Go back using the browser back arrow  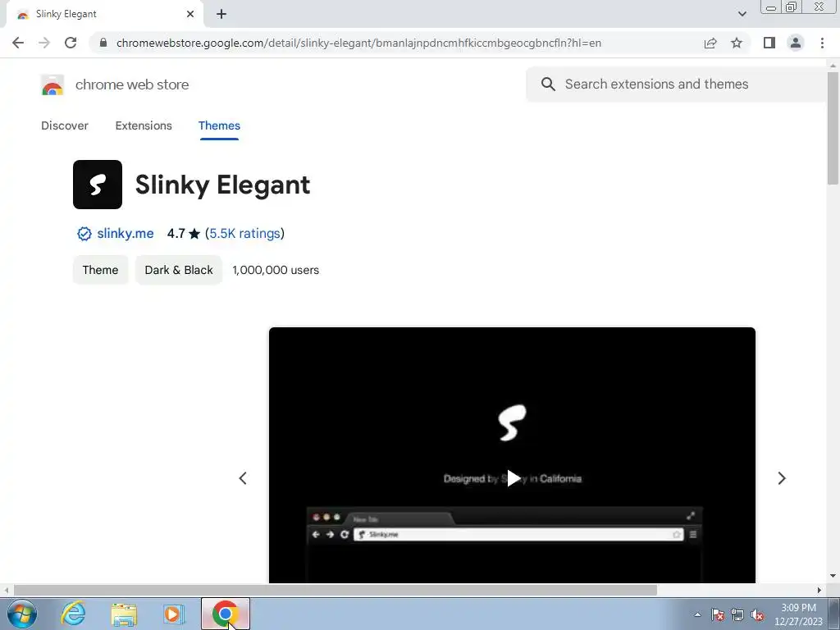click(x=18, y=43)
